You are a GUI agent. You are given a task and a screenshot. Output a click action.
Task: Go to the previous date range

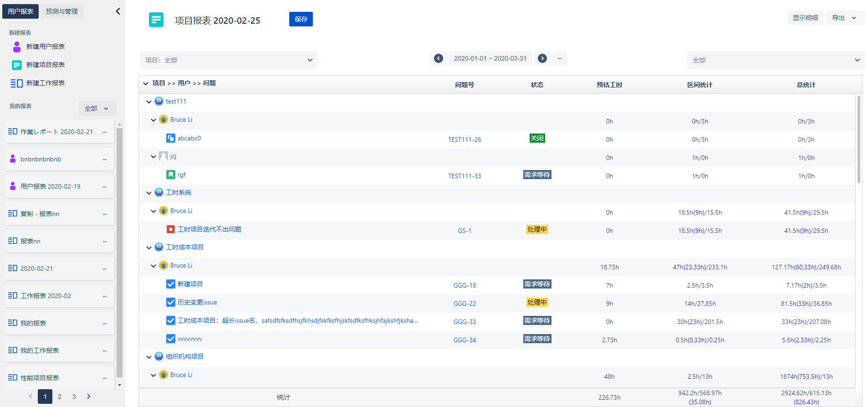click(x=439, y=58)
